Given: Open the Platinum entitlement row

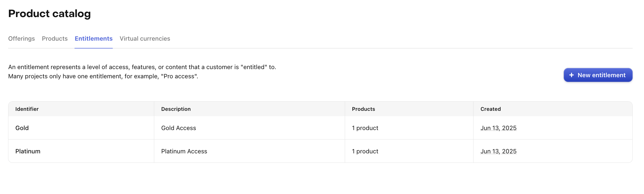Looking at the screenshot, I should pos(320,151).
